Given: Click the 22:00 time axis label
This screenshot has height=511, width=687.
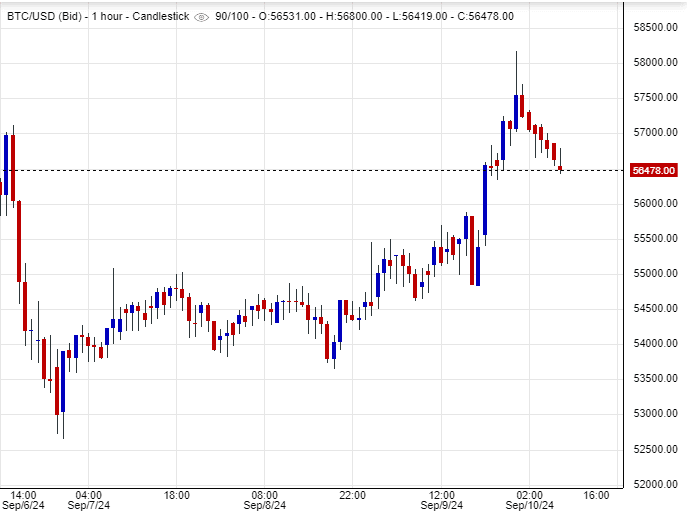Looking at the screenshot, I should coord(353,495).
